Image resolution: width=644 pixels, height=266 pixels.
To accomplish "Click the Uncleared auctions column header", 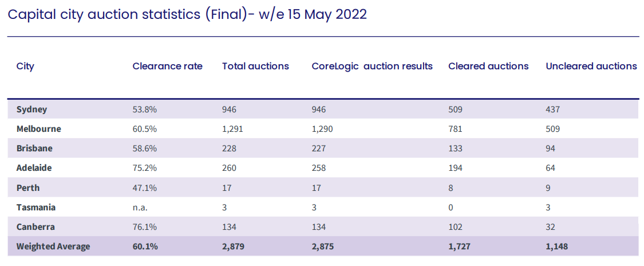I will tap(591, 66).
